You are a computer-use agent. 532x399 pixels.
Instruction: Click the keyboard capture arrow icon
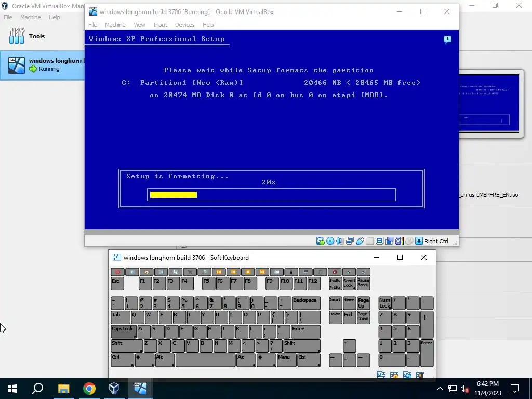pyautogui.click(x=419, y=241)
